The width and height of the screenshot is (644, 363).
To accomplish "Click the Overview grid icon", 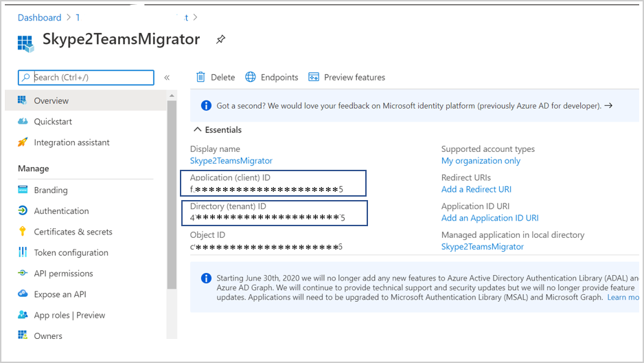I will click(22, 100).
